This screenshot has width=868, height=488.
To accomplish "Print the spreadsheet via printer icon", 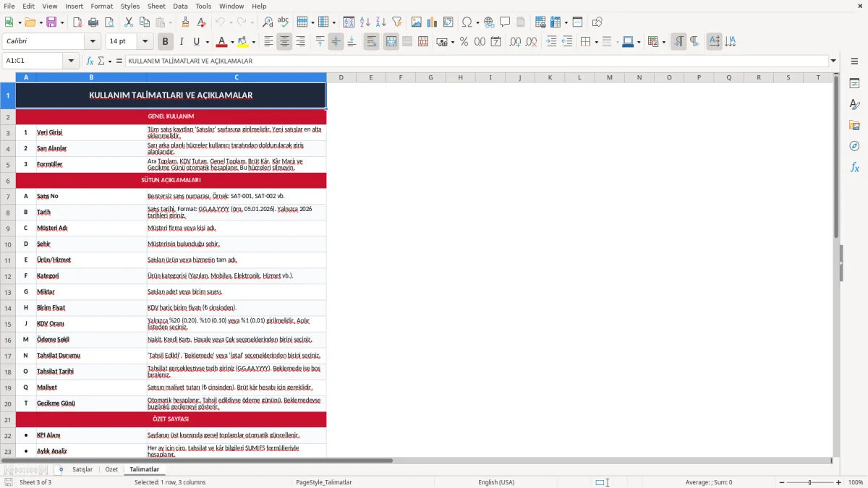I will click(93, 22).
